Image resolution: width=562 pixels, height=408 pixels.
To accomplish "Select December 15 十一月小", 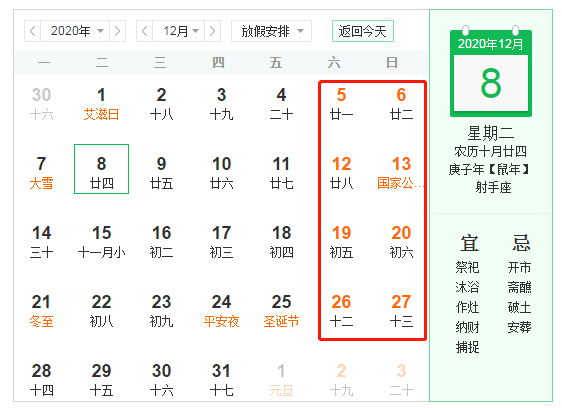I will pos(101,242).
